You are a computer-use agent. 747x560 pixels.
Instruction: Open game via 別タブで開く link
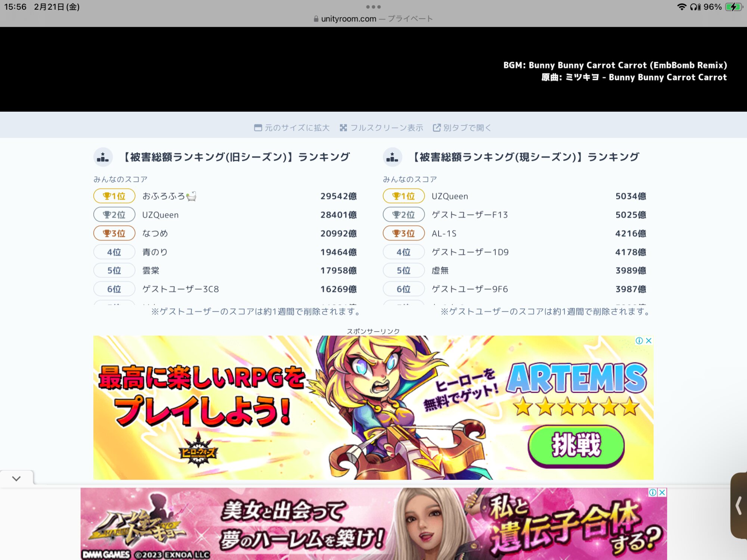click(462, 128)
